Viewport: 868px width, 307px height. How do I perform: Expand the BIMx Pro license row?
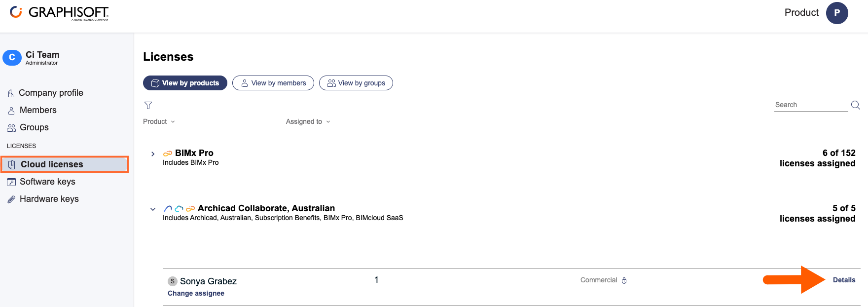pyautogui.click(x=153, y=154)
